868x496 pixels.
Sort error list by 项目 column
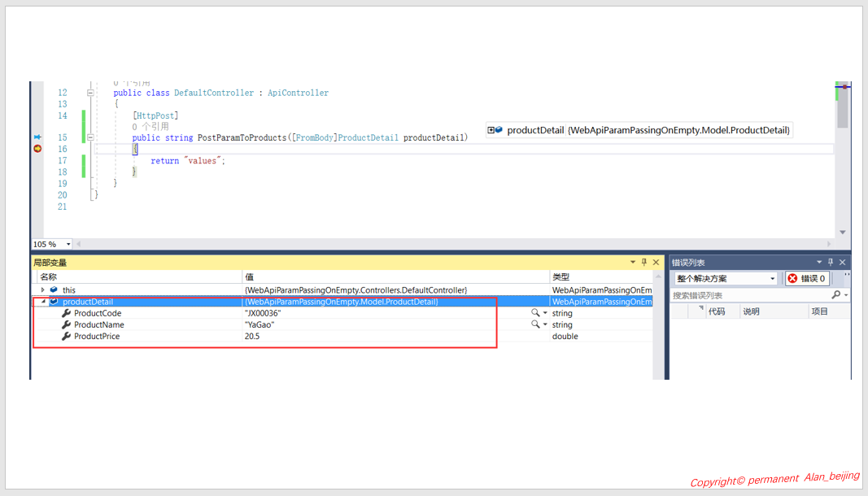pos(820,311)
